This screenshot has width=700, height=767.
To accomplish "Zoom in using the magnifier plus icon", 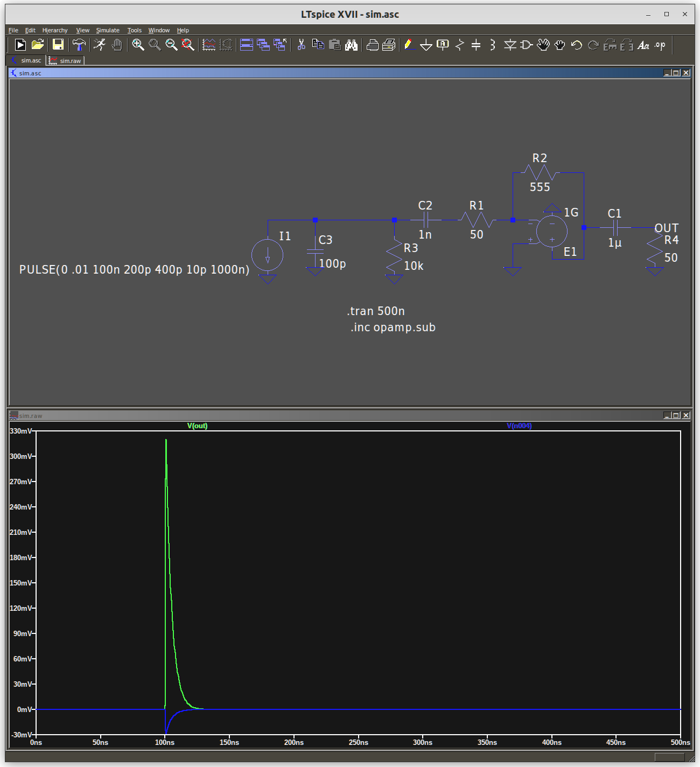I will 138,45.
